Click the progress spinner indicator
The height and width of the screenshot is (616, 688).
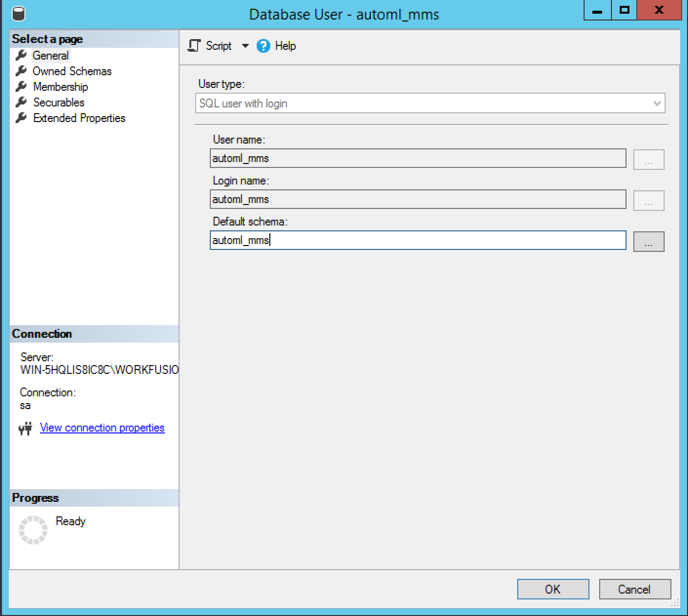33,530
